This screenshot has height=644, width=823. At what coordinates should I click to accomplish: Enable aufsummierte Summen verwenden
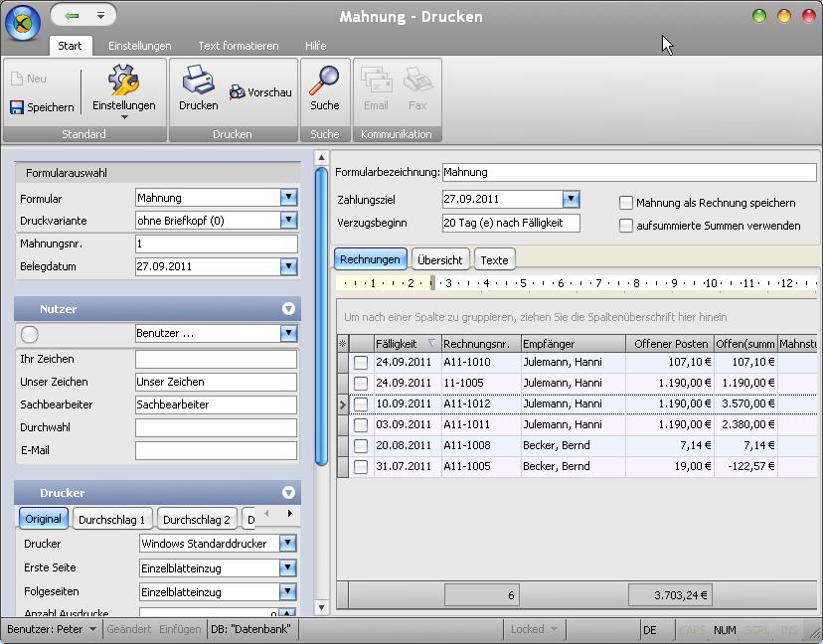[x=625, y=226]
